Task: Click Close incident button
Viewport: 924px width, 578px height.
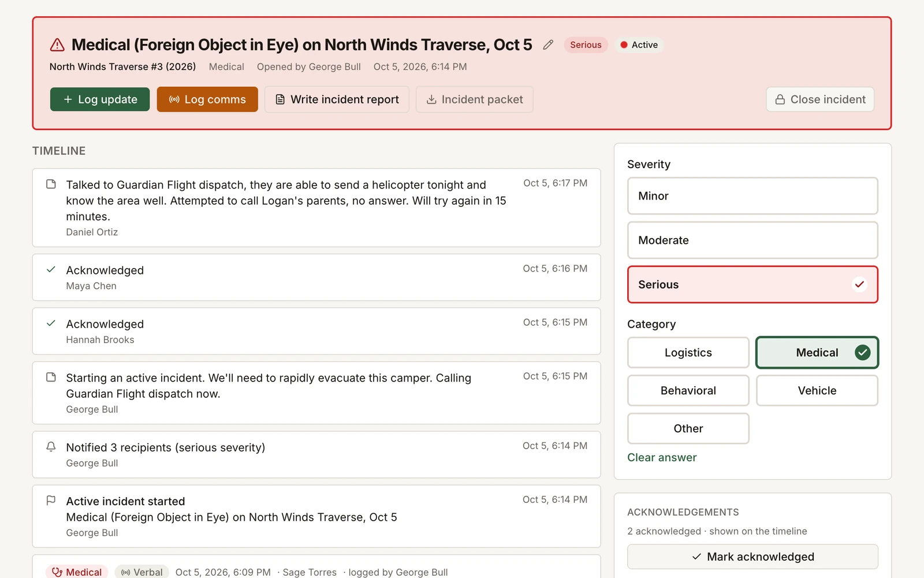Action: click(820, 99)
